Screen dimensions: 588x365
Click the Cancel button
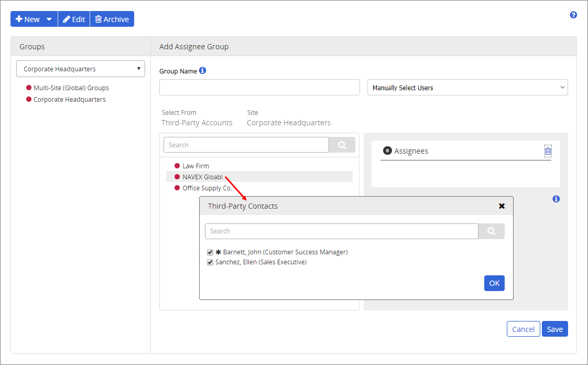tap(523, 329)
